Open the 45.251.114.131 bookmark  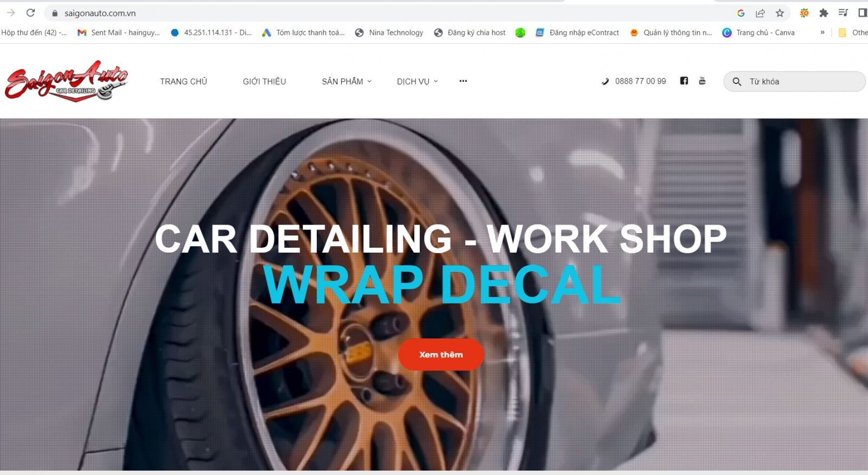point(211,33)
